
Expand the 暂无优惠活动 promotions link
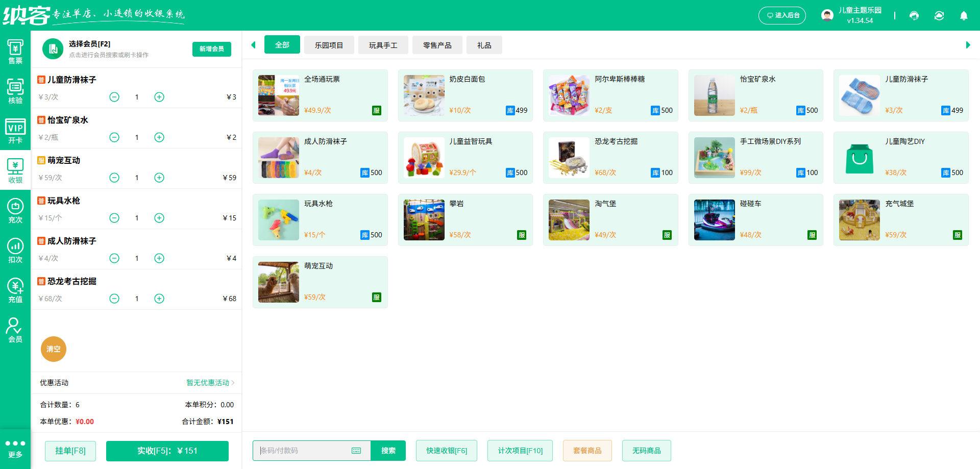tap(210, 383)
